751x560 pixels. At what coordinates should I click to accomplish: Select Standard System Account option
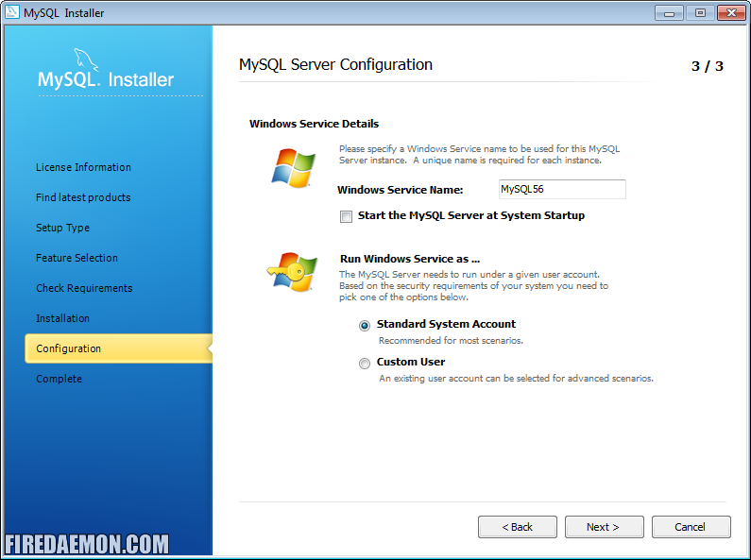point(365,326)
